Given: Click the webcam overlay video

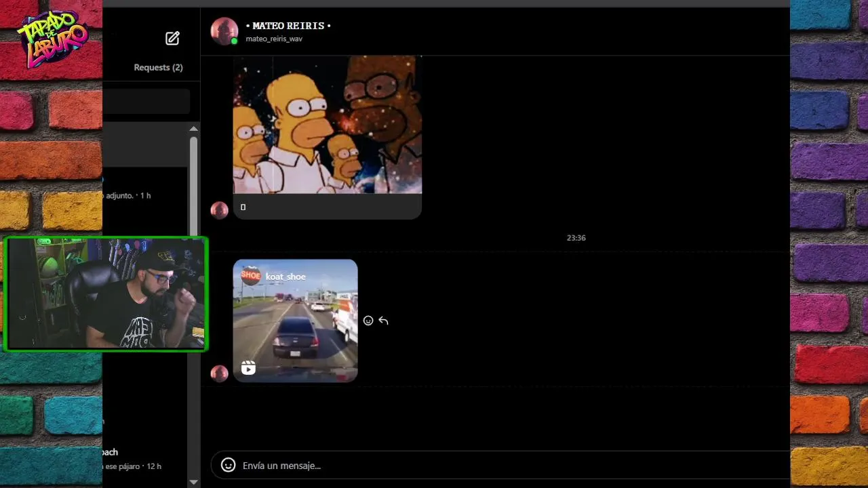Looking at the screenshot, I should tap(106, 293).
